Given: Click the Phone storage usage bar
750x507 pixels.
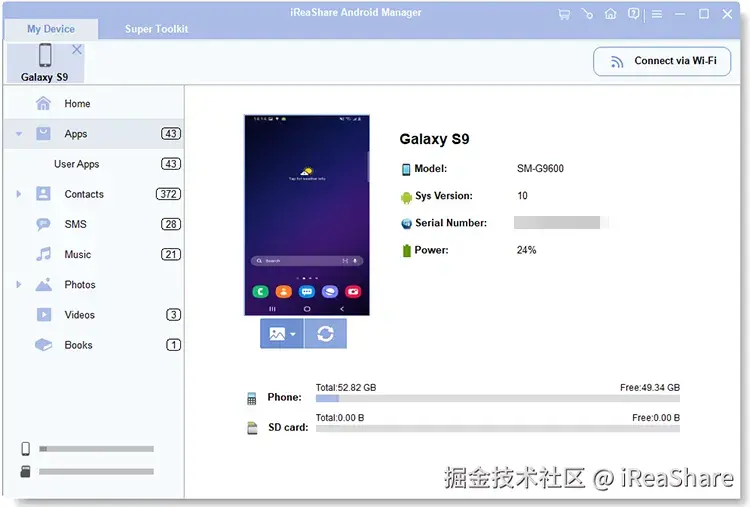Looking at the screenshot, I should pyautogui.click(x=497, y=398).
